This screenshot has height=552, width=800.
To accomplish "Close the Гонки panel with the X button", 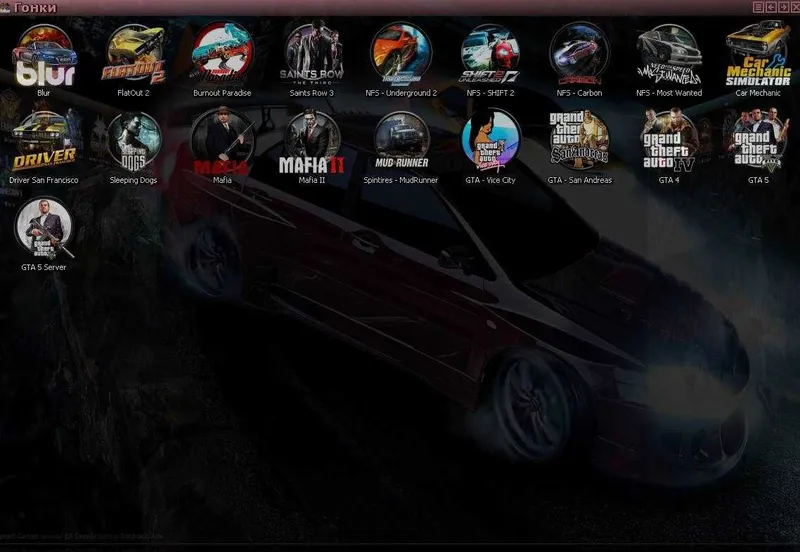I will click(x=794, y=7).
